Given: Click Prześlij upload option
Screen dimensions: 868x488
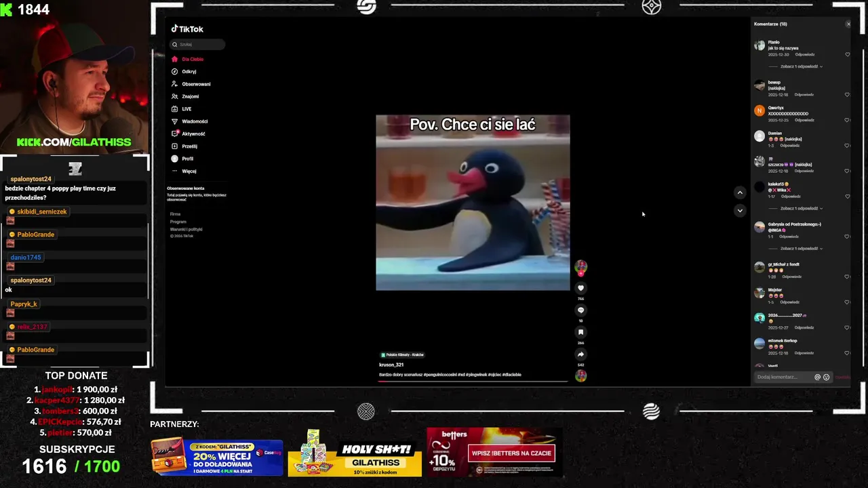Looking at the screenshot, I should coord(184,146).
